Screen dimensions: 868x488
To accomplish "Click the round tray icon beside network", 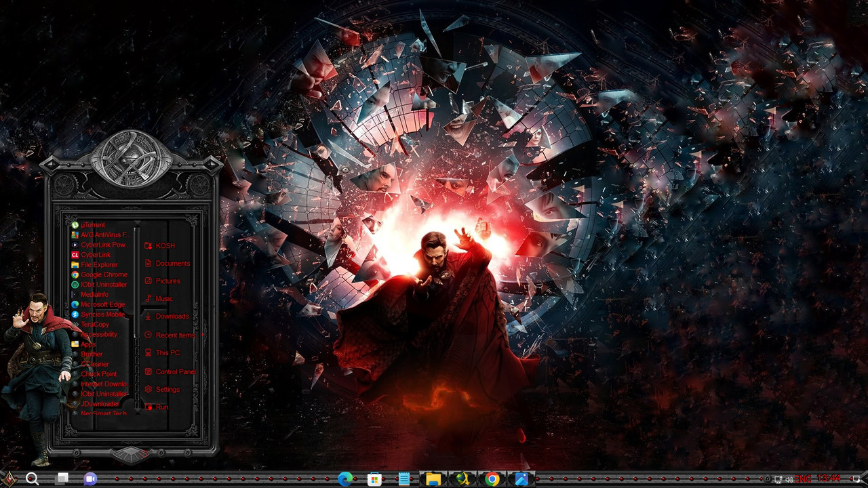I will [768, 479].
